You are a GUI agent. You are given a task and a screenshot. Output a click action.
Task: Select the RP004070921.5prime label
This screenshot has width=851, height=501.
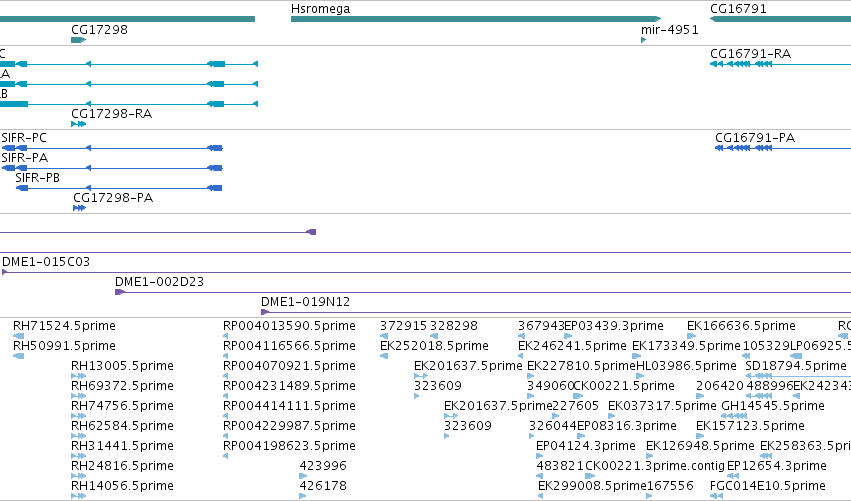[289, 366]
